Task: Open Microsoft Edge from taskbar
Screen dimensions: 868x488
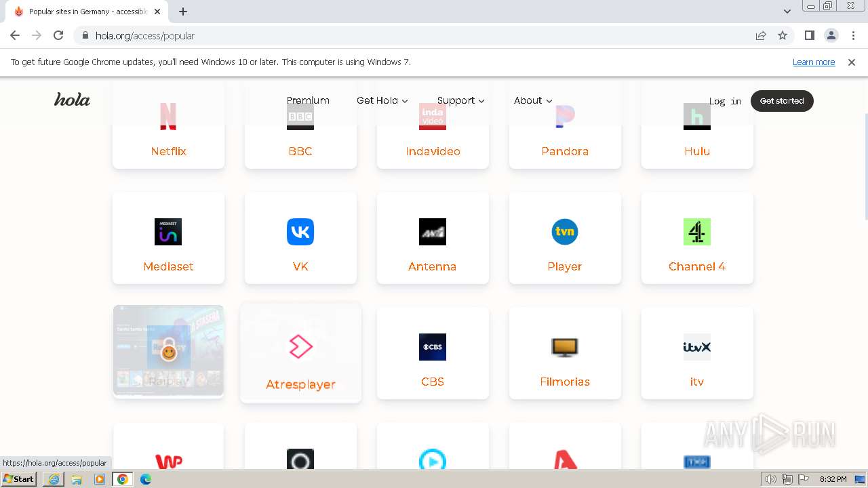Action: point(146,479)
